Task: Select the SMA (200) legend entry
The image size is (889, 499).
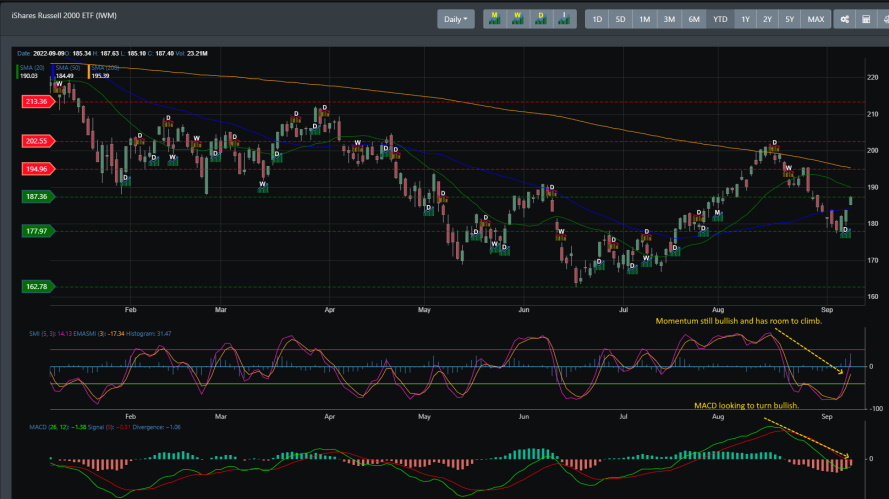Action: coord(104,71)
